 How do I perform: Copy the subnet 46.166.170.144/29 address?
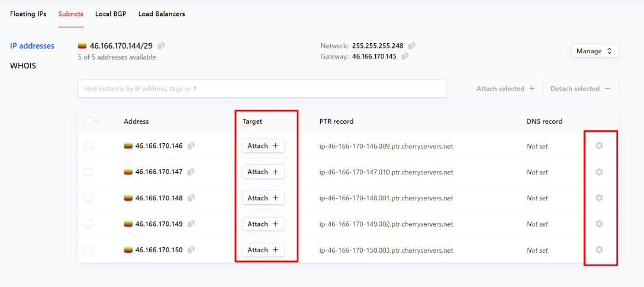(162, 46)
